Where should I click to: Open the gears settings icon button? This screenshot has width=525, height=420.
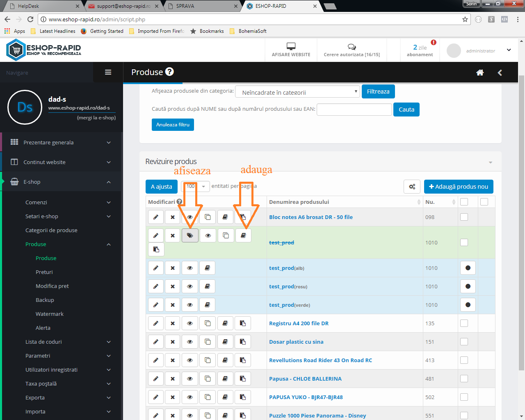click(412, 187)
